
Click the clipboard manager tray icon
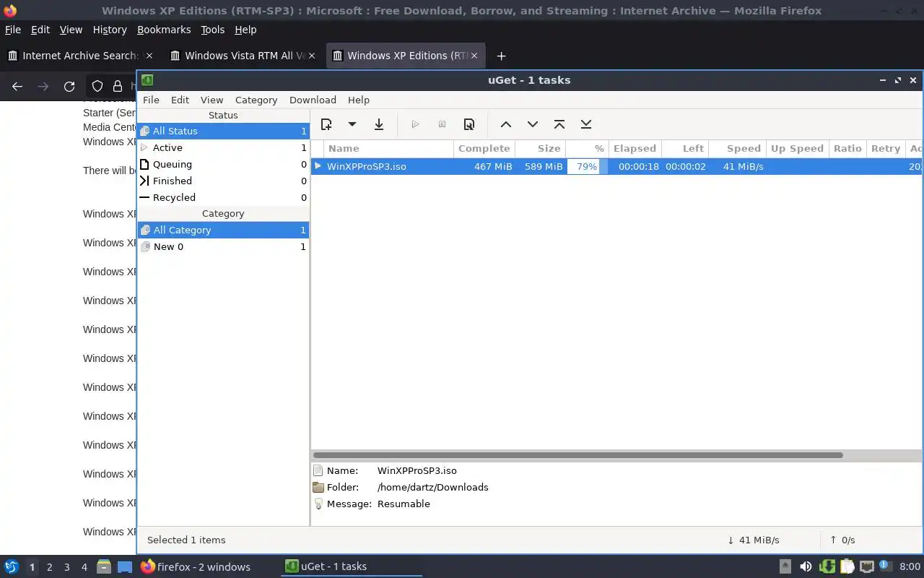pos(847,566)
